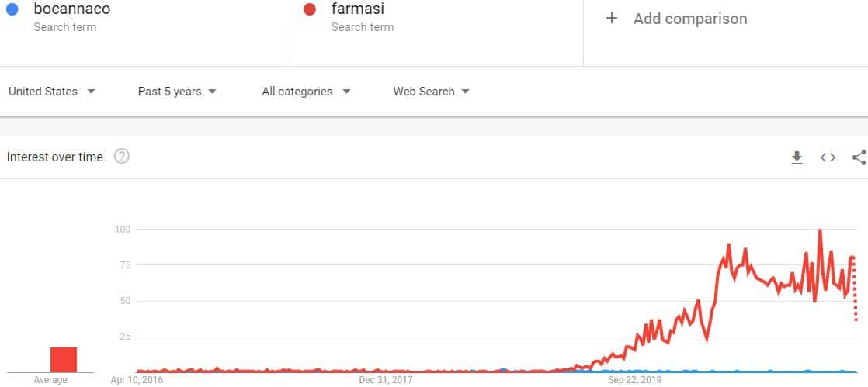Click the Dec 31, 2017 axis label
The image size is (868, 387).
click(385, 380)
